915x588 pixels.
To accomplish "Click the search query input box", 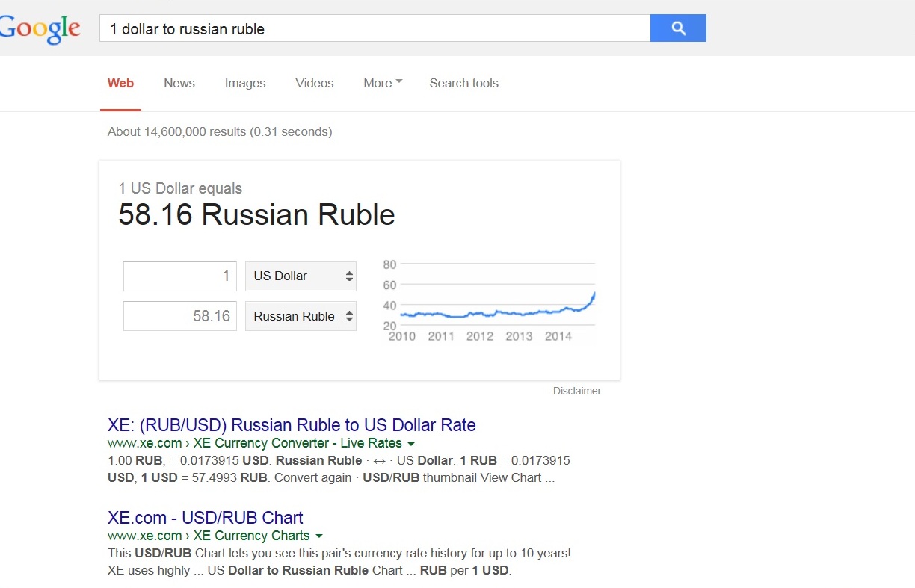I will [x=374, y=29].
